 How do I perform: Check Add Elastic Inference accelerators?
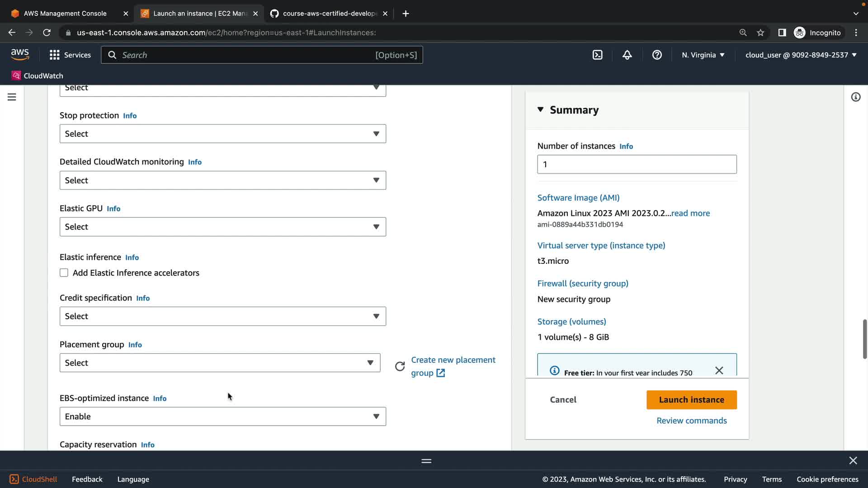coord(64,273)
